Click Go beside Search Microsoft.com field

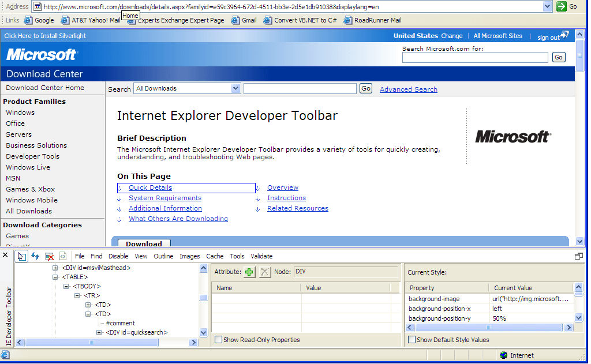[x=559, y=57]
